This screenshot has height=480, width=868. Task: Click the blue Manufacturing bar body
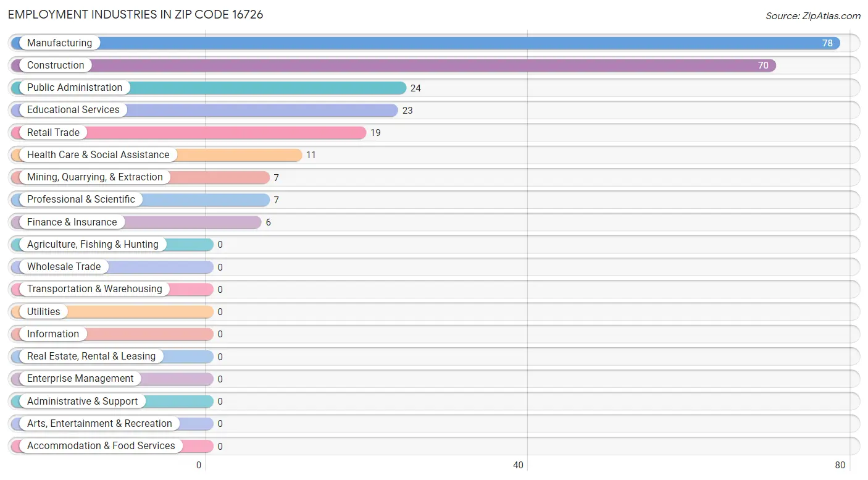[425, 43]
